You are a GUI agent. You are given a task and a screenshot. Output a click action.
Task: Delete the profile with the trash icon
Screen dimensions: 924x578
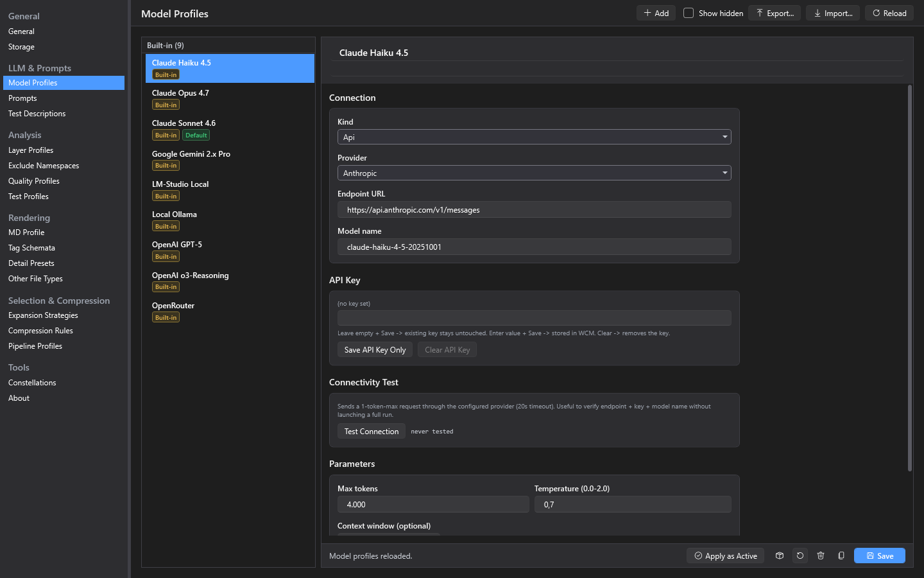point(821,556)
